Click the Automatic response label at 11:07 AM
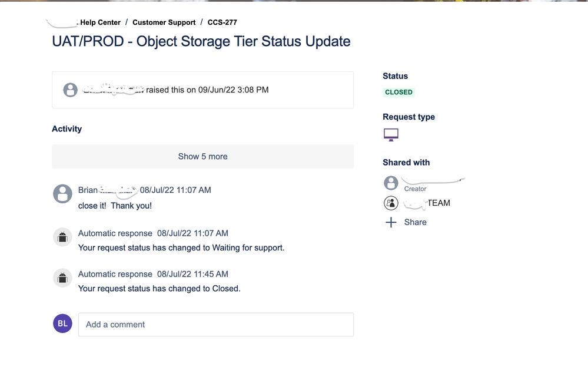 (x=115, y=233)
